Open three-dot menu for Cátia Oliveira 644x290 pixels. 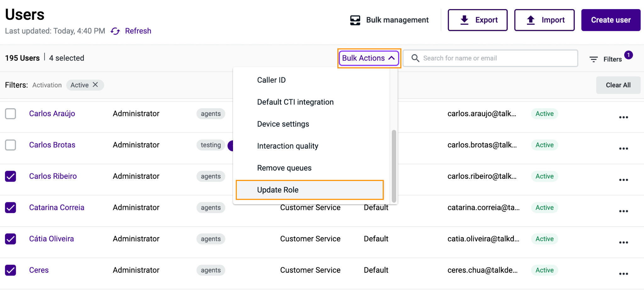[624, 243]
